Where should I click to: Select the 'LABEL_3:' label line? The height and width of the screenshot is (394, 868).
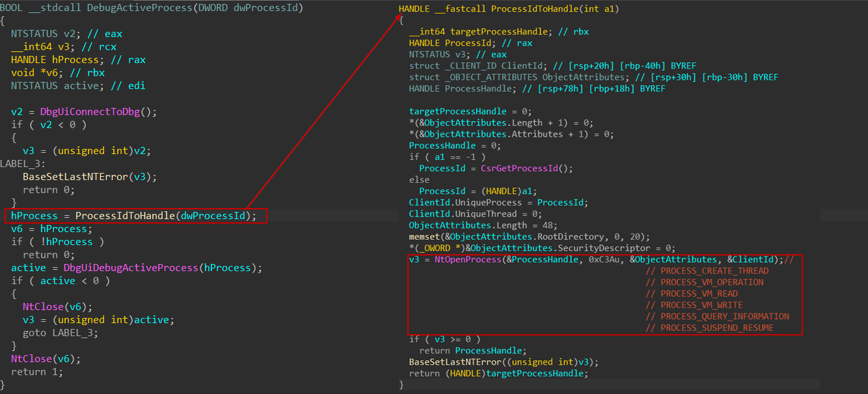point(23,164)
